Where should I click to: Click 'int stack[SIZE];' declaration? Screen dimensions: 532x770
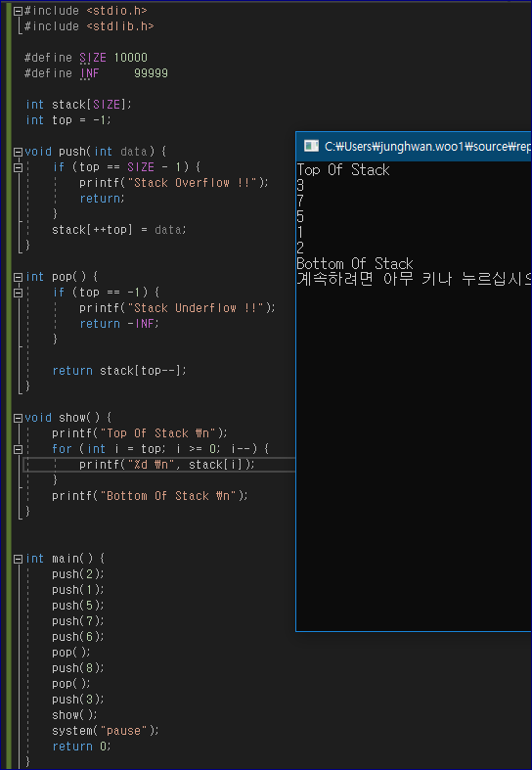[x=79, y=105]
